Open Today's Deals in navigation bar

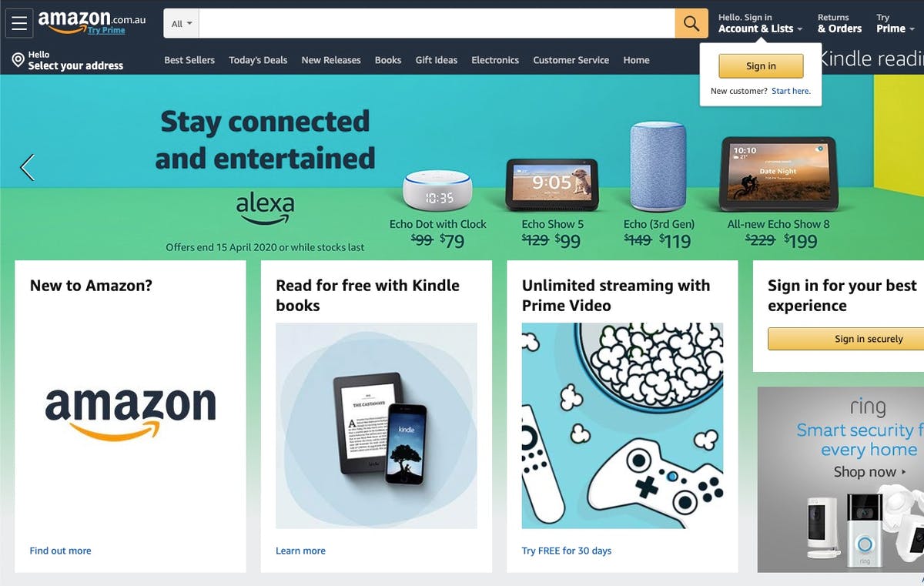point(258,60)
